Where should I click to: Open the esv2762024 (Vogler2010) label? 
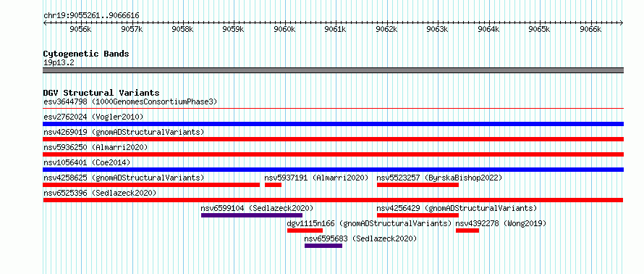pos(93,117)
